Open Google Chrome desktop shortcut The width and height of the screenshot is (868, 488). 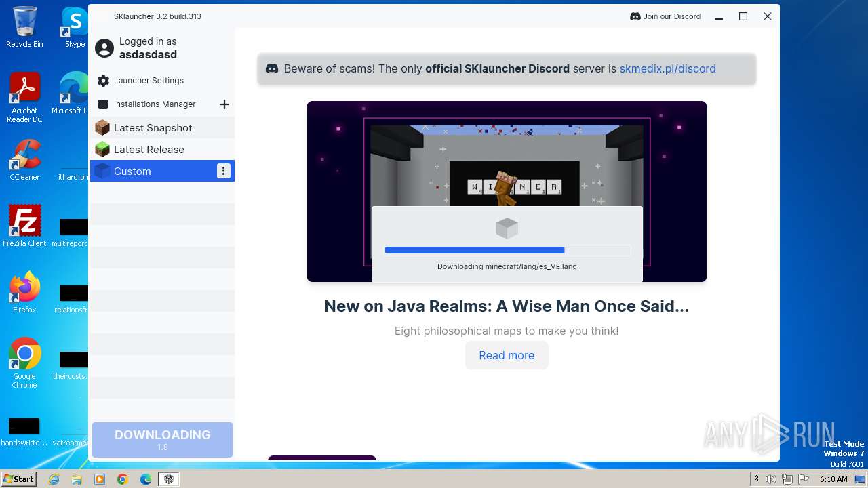click(x=24, y=363)
